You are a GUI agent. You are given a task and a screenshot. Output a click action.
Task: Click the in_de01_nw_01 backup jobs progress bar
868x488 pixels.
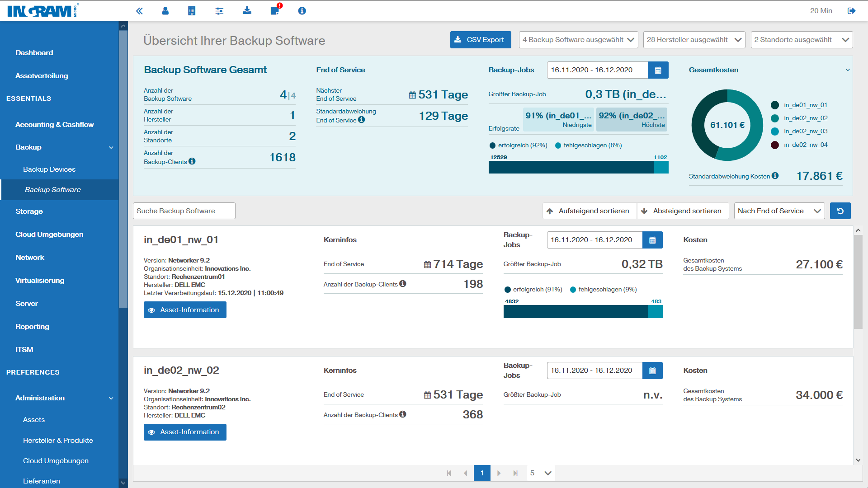(583, 311)
